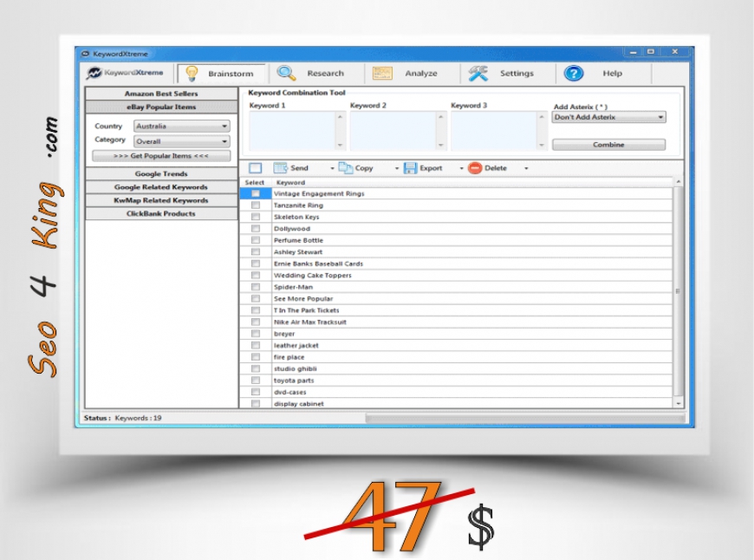Click the Analyze icon
This screenshot has height=560, width=754.
click(x=382, y=73)
